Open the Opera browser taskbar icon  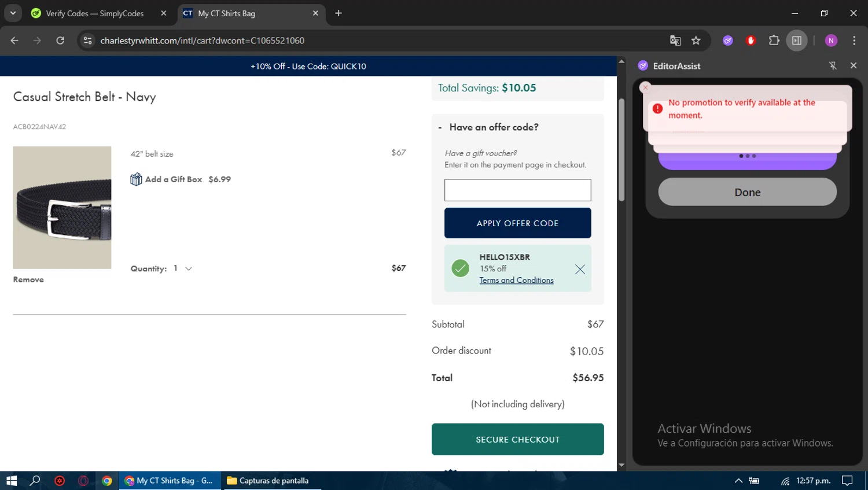coord(83,481)
